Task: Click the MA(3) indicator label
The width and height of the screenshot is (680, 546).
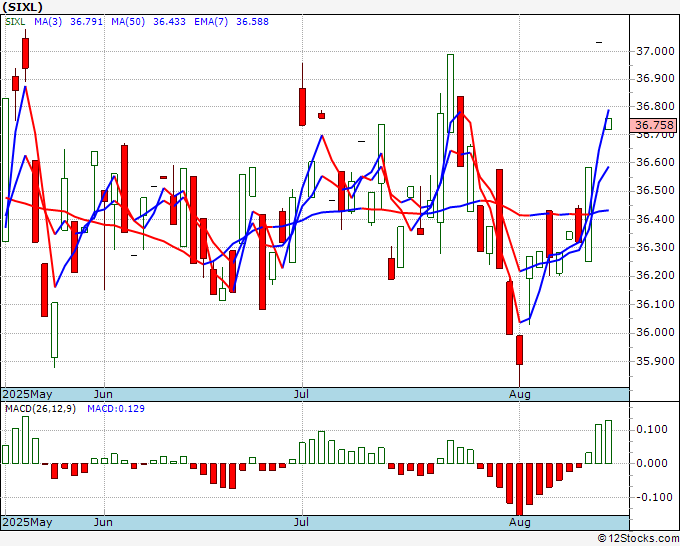Action: tap(48, 22)
